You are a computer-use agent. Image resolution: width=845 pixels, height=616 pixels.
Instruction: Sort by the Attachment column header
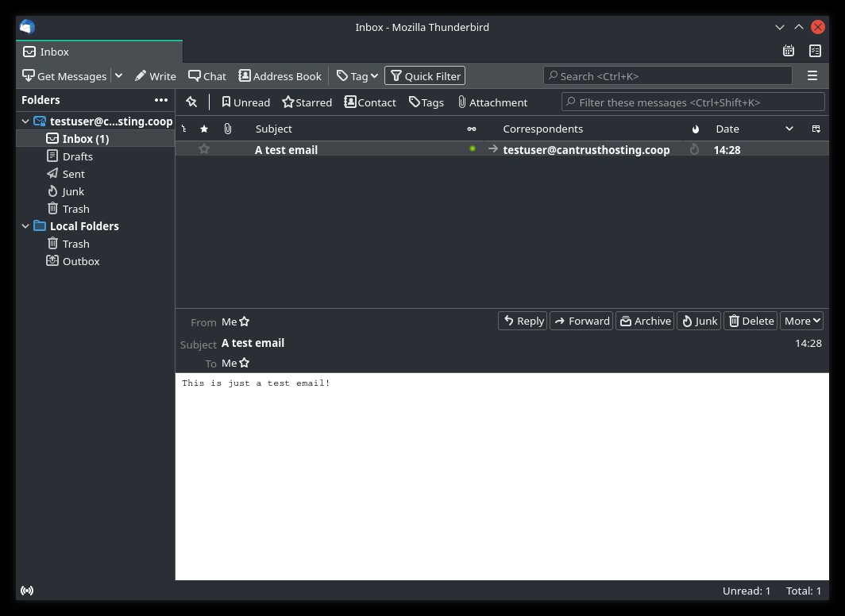(x=227, y=129)
